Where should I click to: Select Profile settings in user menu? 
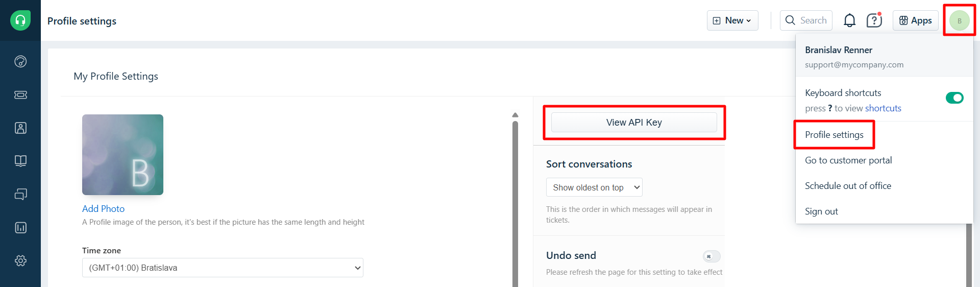tap(834, 135)
